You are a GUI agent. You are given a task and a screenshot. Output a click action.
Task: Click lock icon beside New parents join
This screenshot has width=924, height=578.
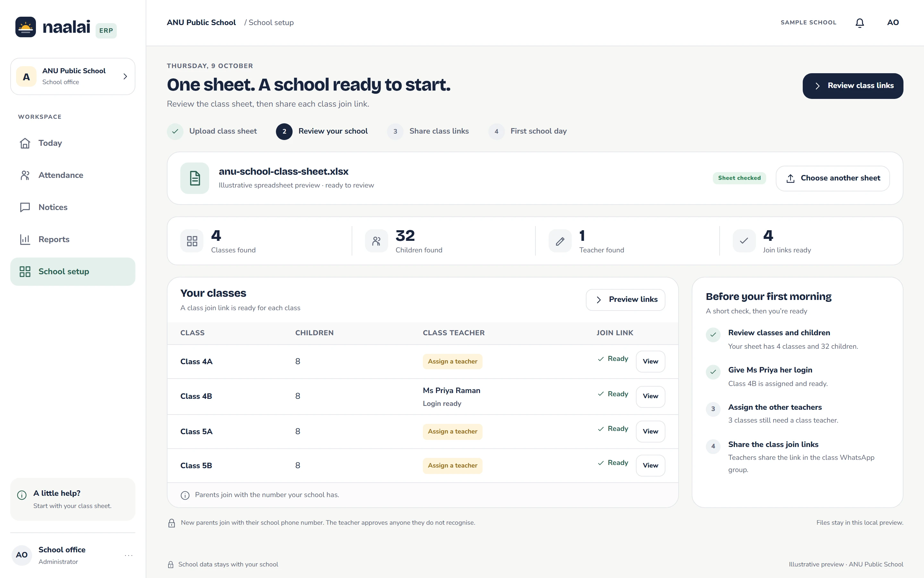pos(172,523)
